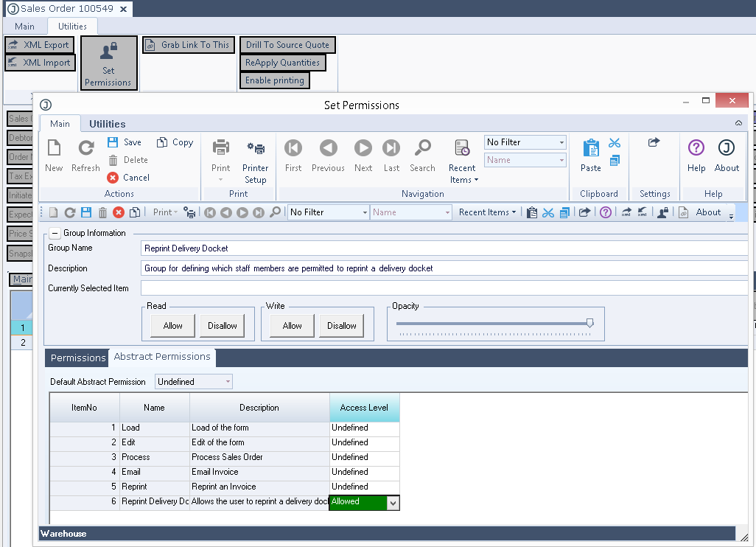Image resolution: width=756 pixels, height=547 pixels.
Task: Click the Delete trash icon
Action: tap(113, 160)
